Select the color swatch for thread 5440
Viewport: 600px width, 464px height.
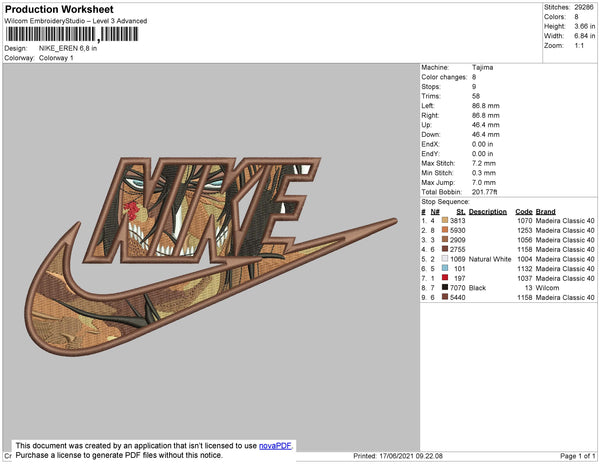pyautogui.click(x=445, y=297)
